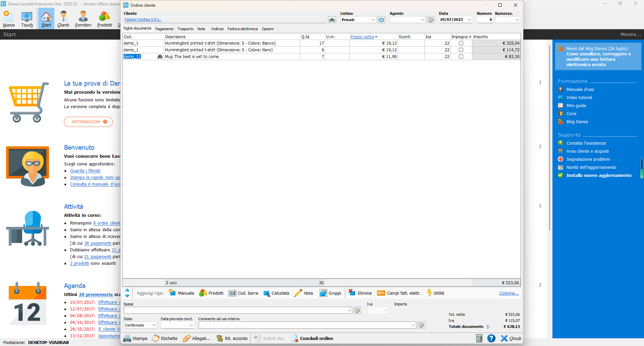This screenshot has width=644, height=346.
Task: Open the Listino Privati dropdown
Action: (x=373, y=20)
